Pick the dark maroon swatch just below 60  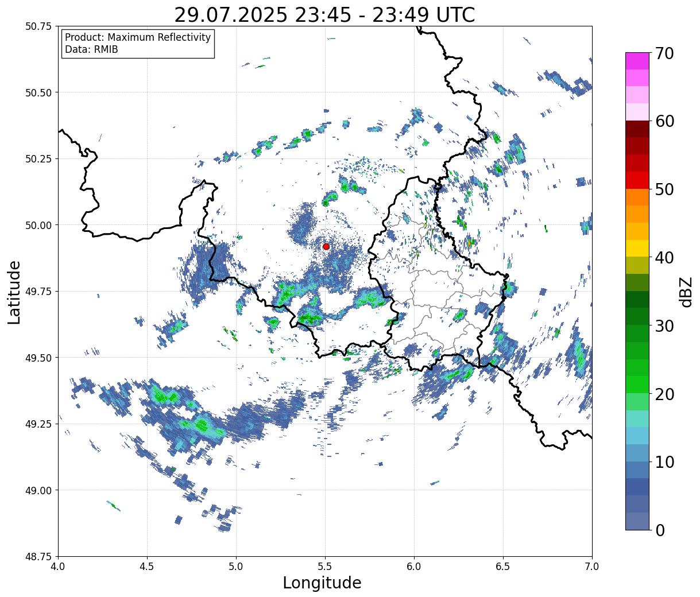click(x=637, y=129)
